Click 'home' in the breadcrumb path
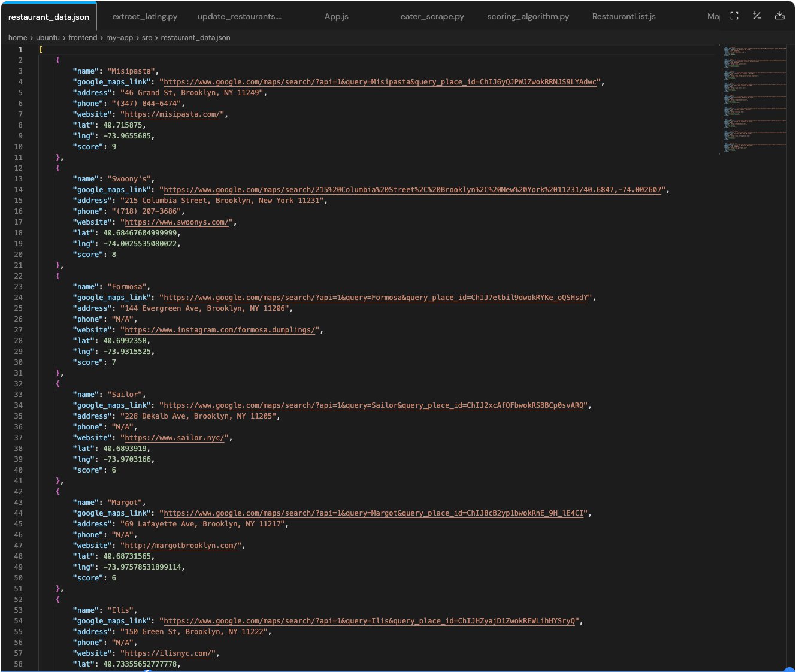 18,38
